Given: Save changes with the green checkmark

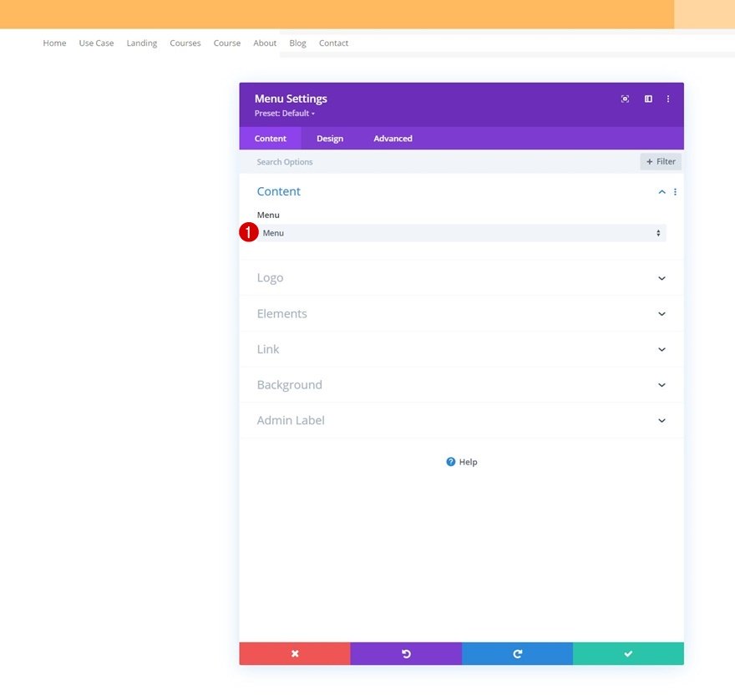Looking at the screenshot, I should pyautogui.click(x=628, y=653).
